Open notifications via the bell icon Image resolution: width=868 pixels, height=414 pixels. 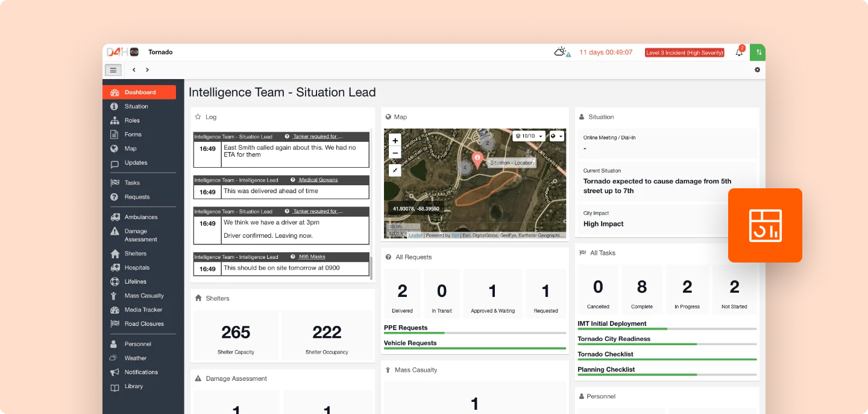[738, 52]
